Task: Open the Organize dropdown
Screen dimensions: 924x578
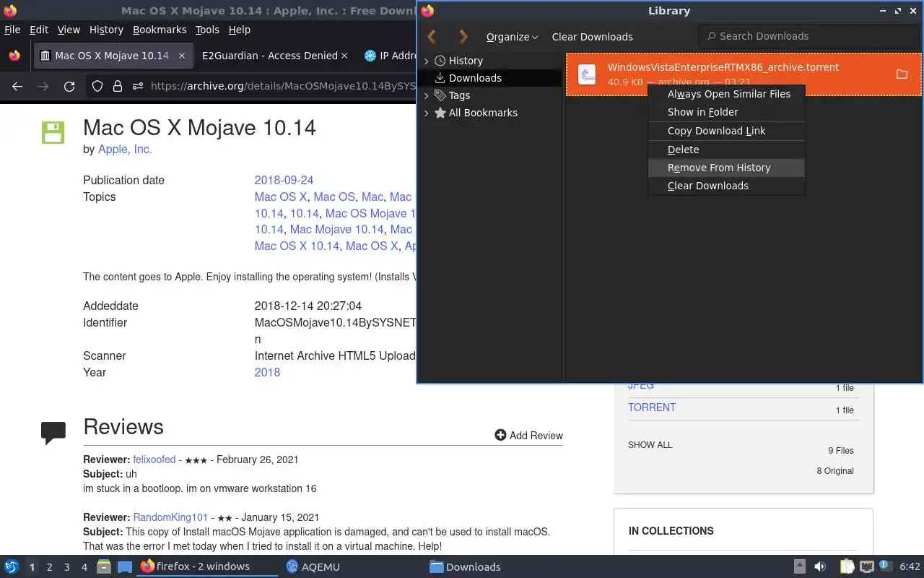Action: coord(512,37)
